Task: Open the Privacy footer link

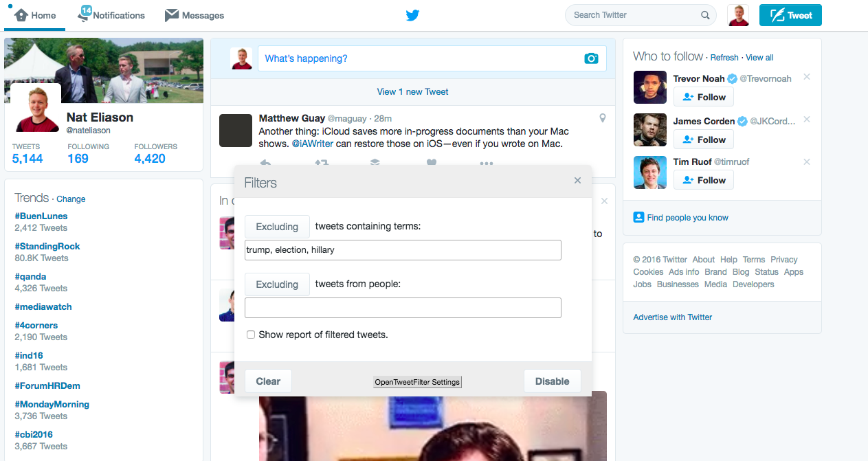Action: pos(784,260)
